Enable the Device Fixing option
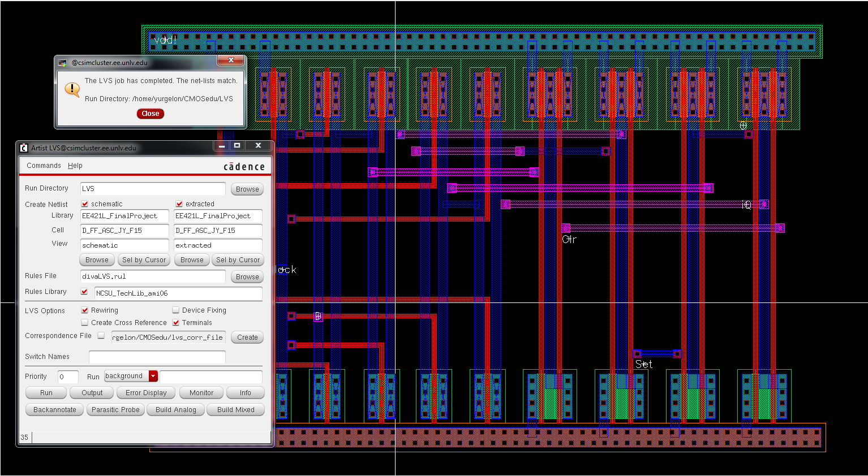Image resolution: width=868 pixels, height=476 pixels. (176, 310)
